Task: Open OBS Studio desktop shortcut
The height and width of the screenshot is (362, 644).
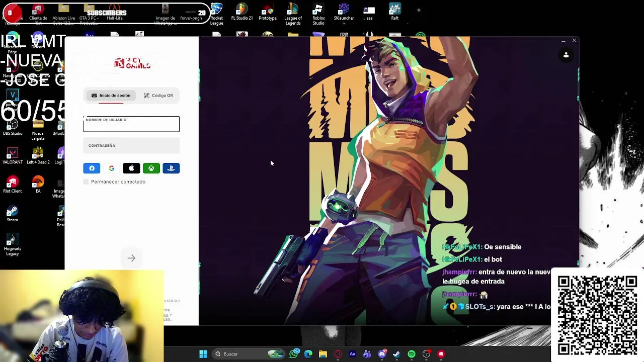Action: (13, 127)
